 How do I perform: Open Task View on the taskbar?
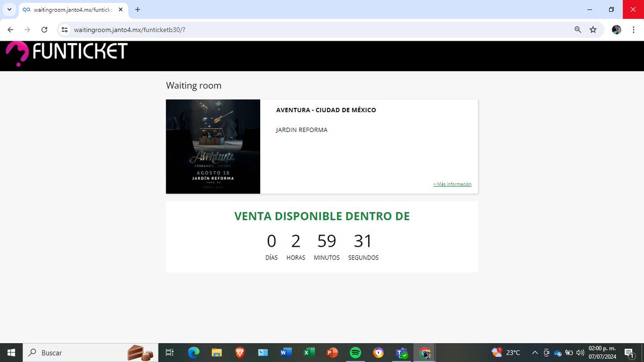pos(170,352)
